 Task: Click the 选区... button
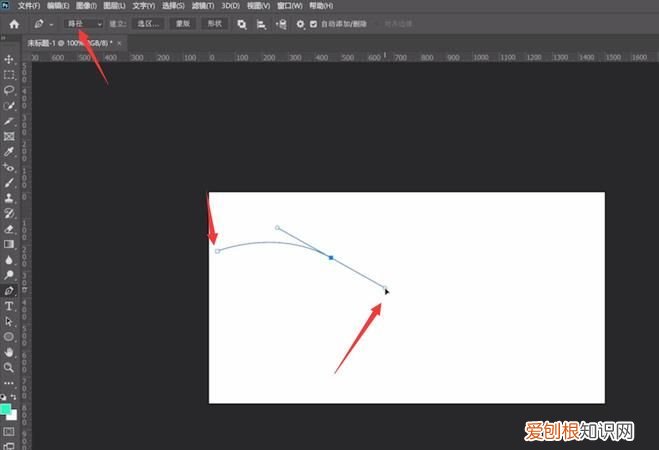point(148,23)
